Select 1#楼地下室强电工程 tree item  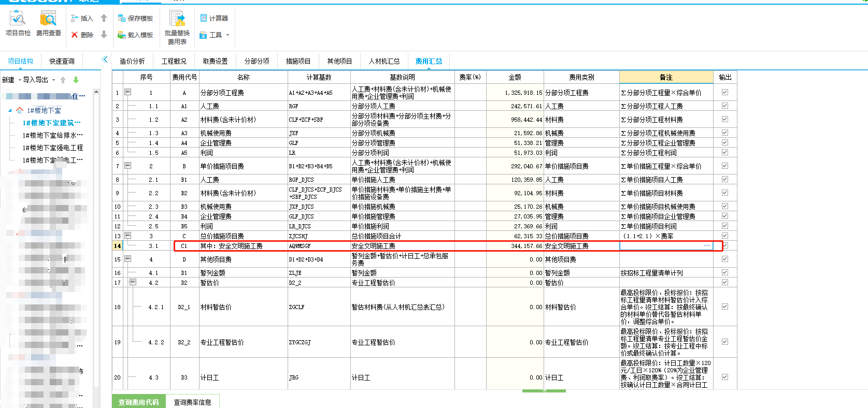click(52, 148)
